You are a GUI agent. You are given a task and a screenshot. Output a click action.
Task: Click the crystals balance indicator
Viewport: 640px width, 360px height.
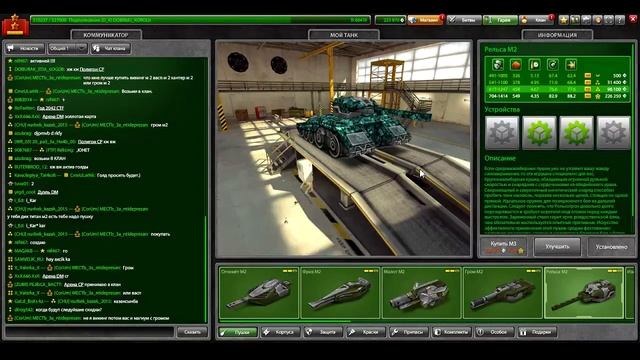(x=390, y=20)
